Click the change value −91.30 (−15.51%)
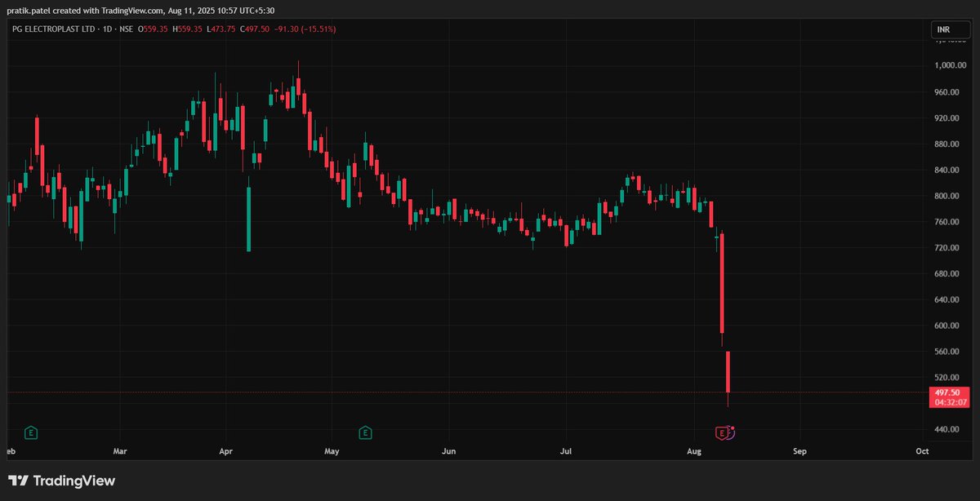Image resolution: width=980 pixels, height=501 pixels. click(x=307, y=29)
